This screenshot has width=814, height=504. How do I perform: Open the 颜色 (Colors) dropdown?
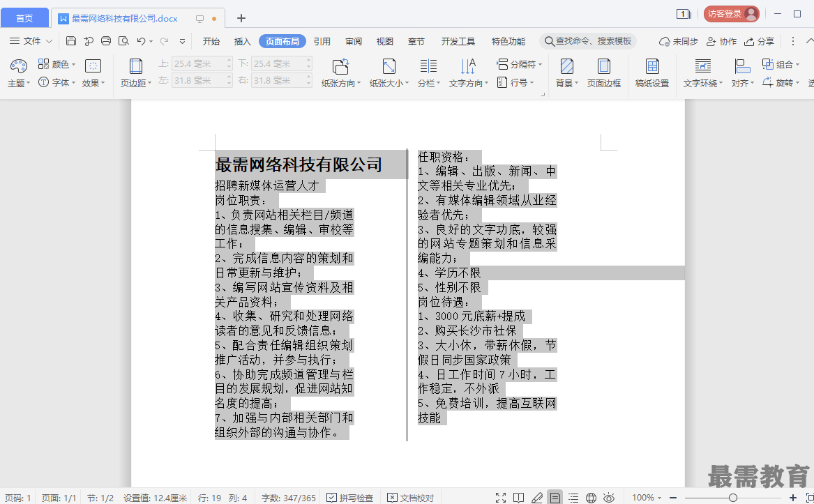57,64
